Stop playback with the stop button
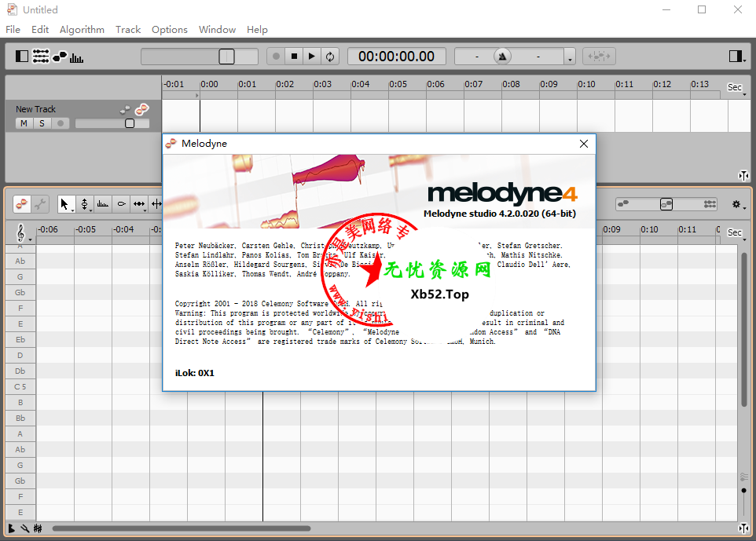Viewport: 756px width, 541px height. click(294, 57)
